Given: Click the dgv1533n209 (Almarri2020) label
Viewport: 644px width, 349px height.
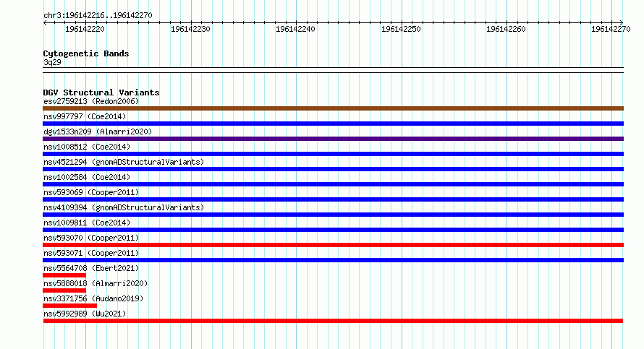Looking at the screenshot, I should click(x=98, y=132).
